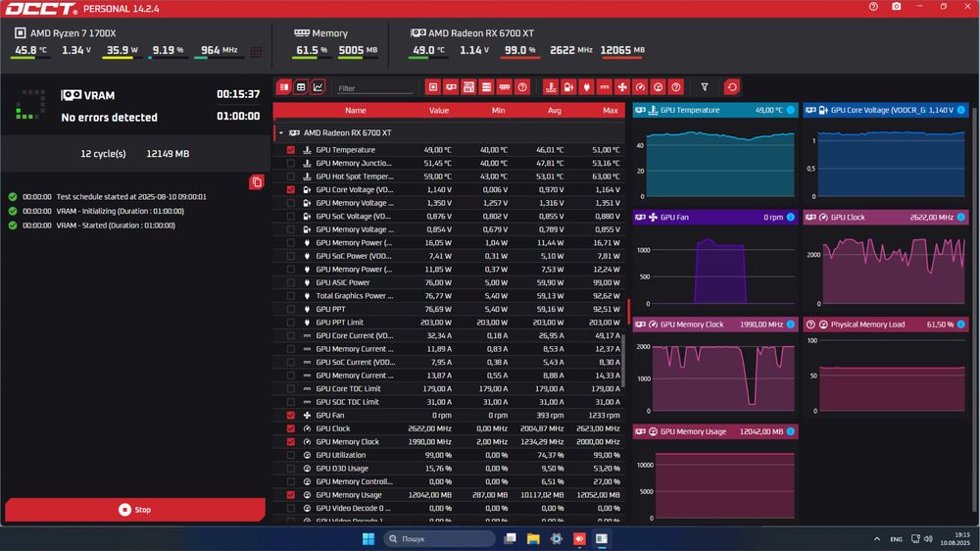Uncheck the GPU Fan checkbox
The image size is (980, 551).
(x=291, y=416)
